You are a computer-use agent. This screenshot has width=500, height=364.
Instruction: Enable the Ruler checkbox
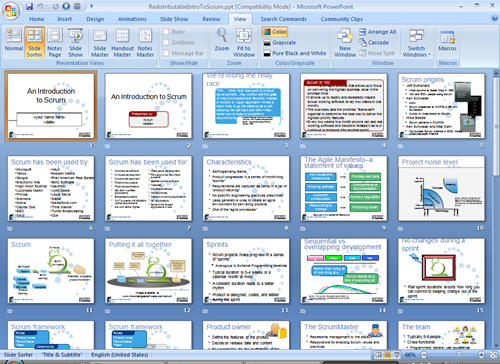pos(166,32)
